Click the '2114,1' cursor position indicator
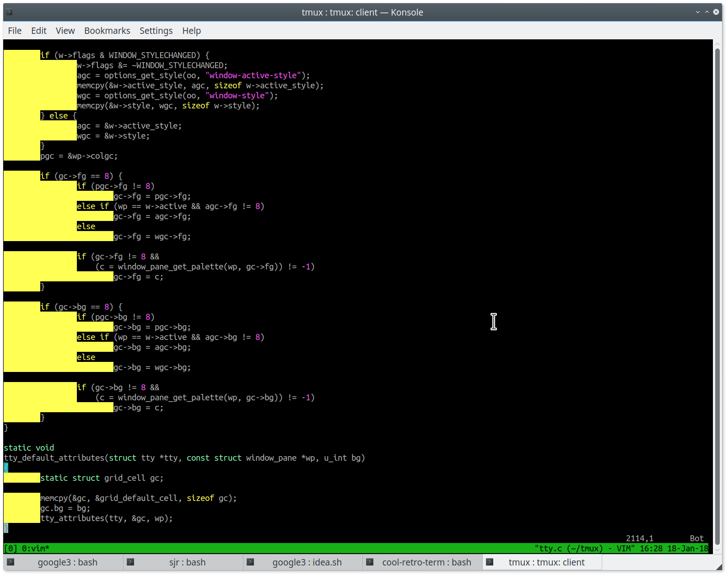 (640, 538)
